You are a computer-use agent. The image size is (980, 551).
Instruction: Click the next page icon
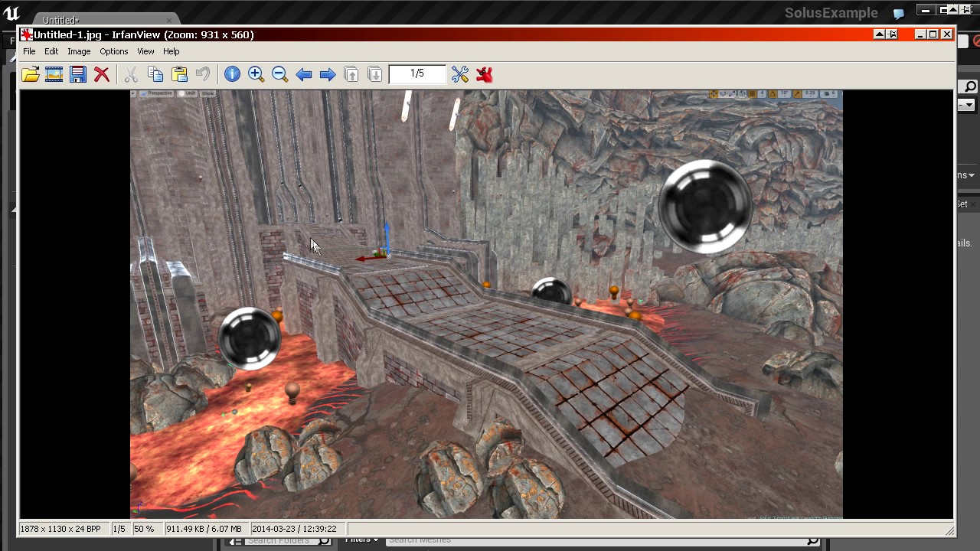pos(375,74)
